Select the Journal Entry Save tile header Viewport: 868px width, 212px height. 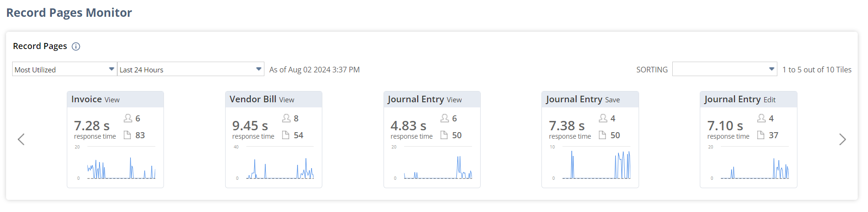point(590,99)
